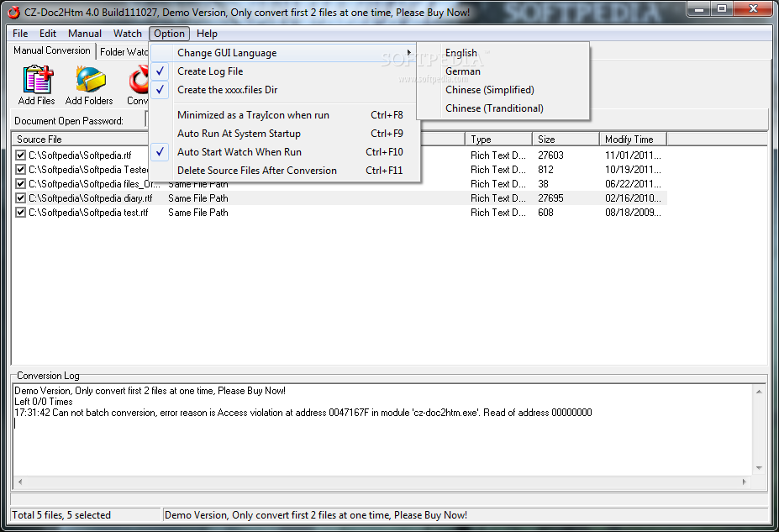Choose English language

tap(503, 53)
